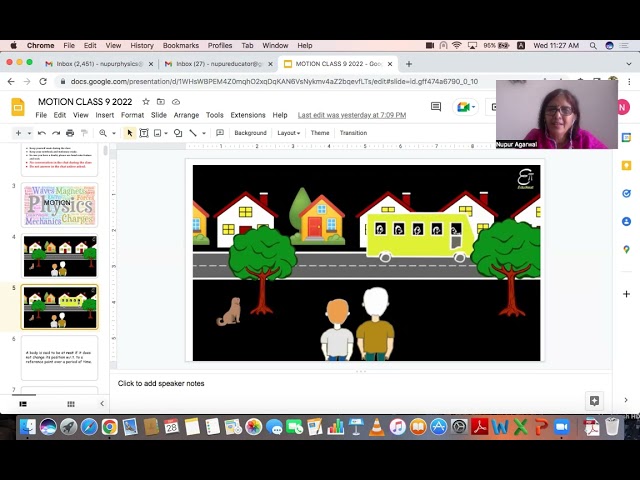
Task: Open a new Chrome tab
Action: click(409, 64)
